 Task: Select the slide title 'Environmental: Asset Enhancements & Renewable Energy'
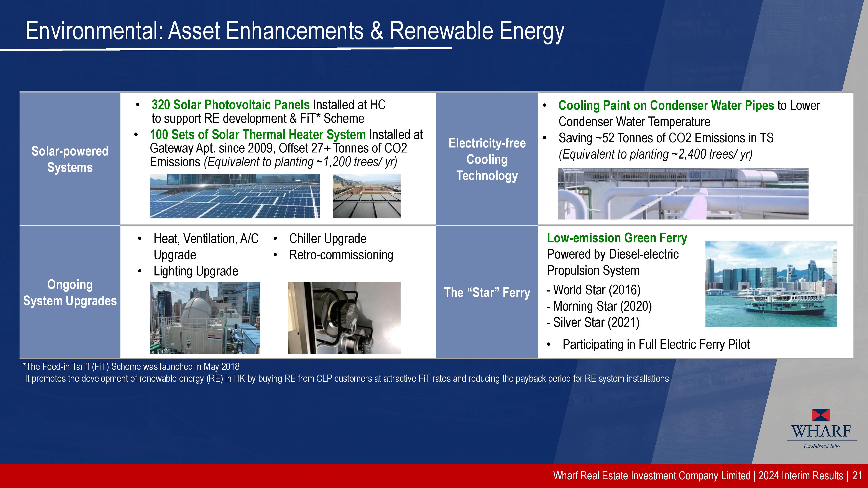[x=295, y=31]
